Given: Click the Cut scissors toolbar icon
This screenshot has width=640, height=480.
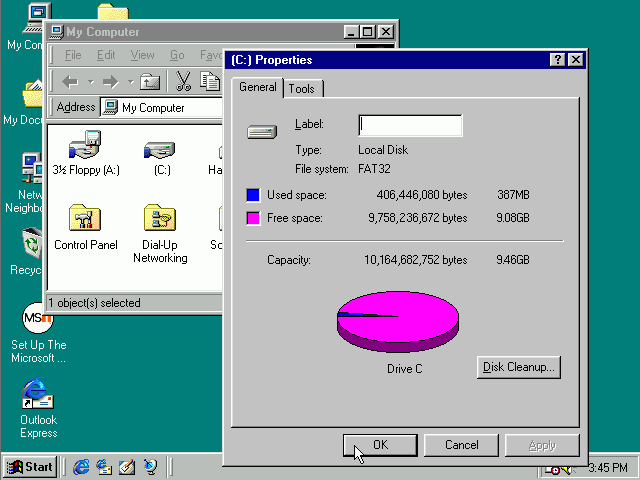Looking at the screenshot, I should pos(184,81).
